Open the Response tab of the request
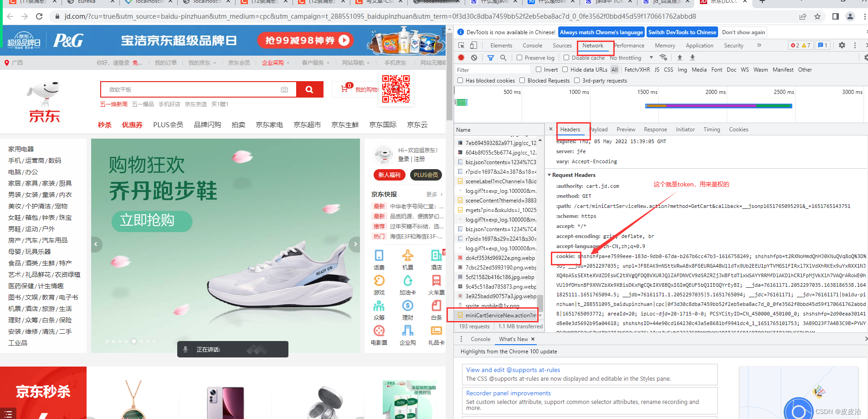Viewport: 868px width, 419px height. pos(655,129)
